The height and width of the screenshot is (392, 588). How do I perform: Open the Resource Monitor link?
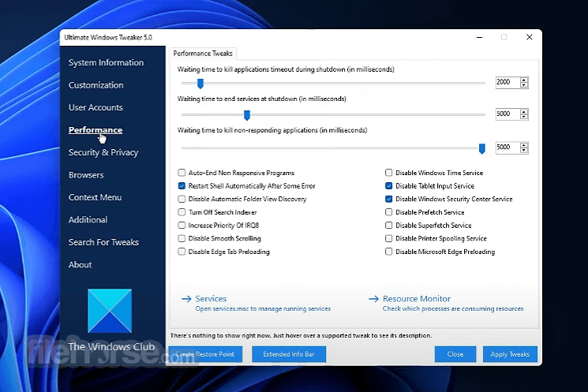417,299
